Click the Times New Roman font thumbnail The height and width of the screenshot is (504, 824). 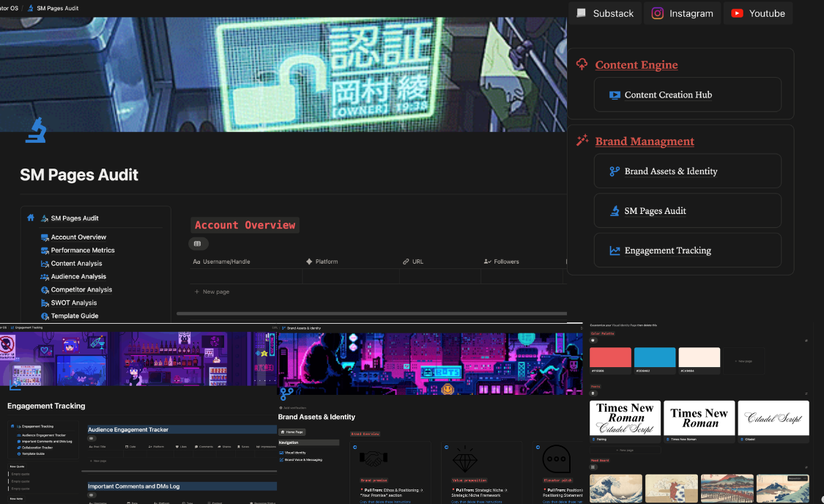pyautogui.click(x=699, y=418)
